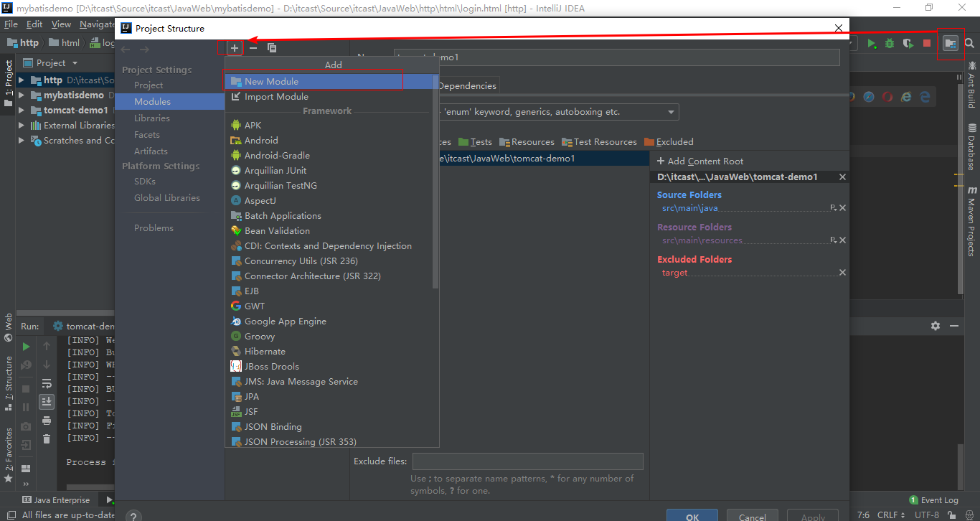Choose Hibernate framework entry

click(x=329, y=352)
